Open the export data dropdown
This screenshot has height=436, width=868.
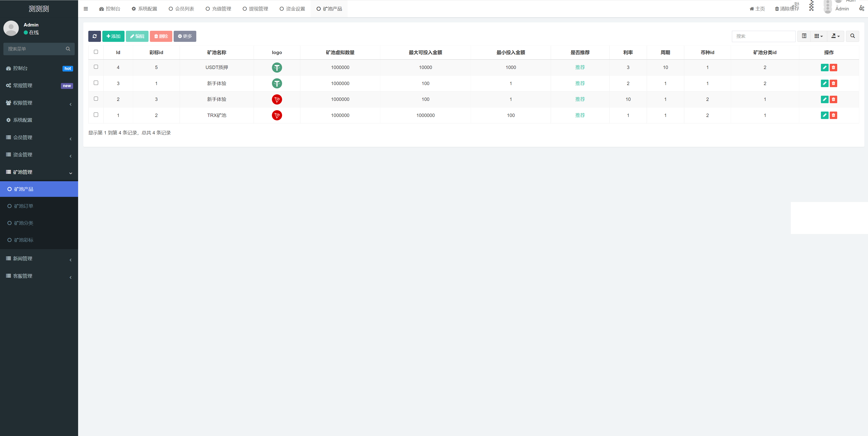tap(835, 36)
